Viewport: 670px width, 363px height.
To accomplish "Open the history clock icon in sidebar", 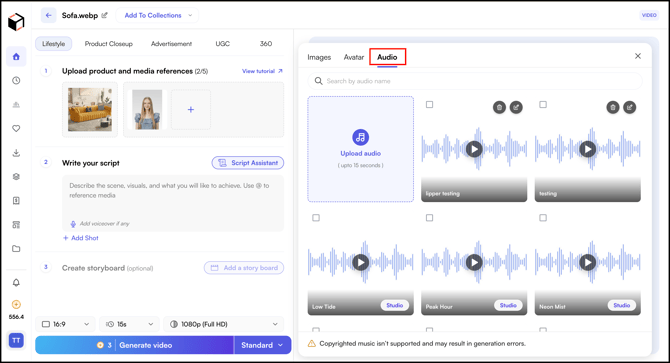I will [16, 80].
